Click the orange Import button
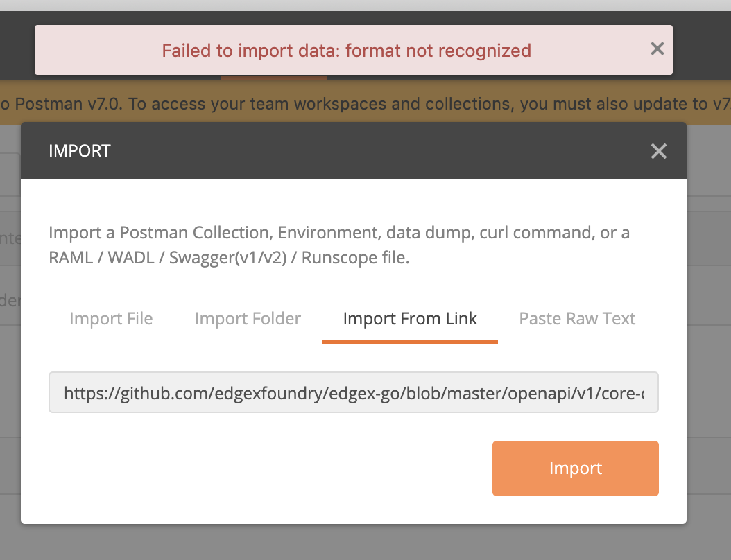This screenshot has width=731, height=560. (x=575, y=468)
